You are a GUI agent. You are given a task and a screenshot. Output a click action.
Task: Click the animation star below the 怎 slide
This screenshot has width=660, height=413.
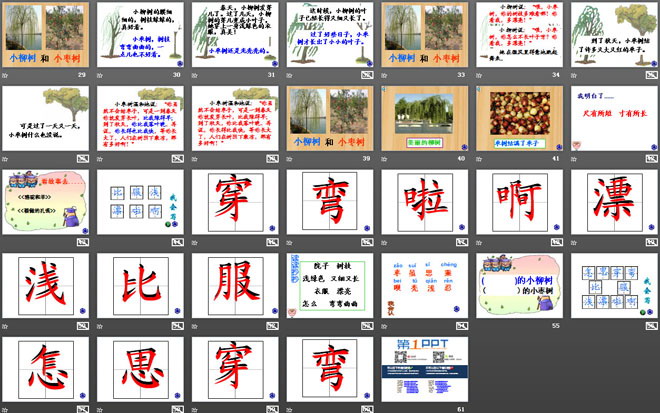tap(5, 410)
